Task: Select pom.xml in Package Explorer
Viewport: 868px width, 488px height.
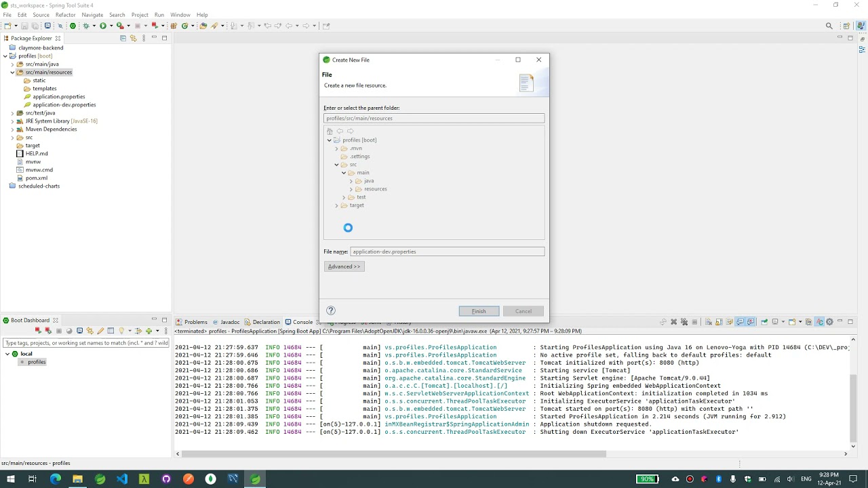Action: (x=37, y=178)
